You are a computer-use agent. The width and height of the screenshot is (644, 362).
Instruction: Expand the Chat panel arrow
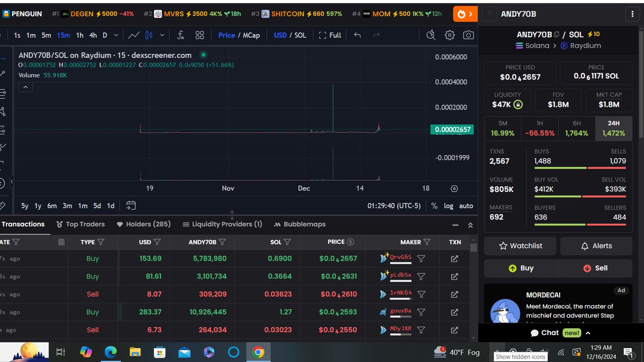coord(588,333)
